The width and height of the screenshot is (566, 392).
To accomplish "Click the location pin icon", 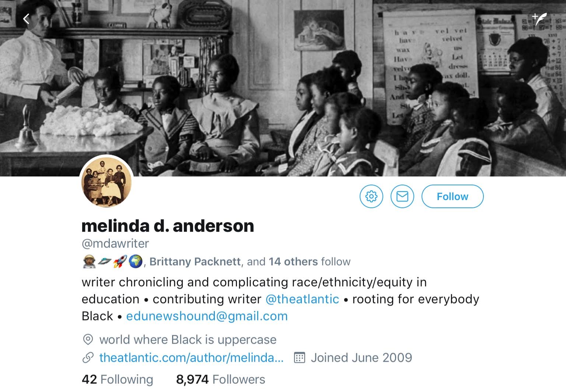I will pyautogui.click(x=88, y=339).
